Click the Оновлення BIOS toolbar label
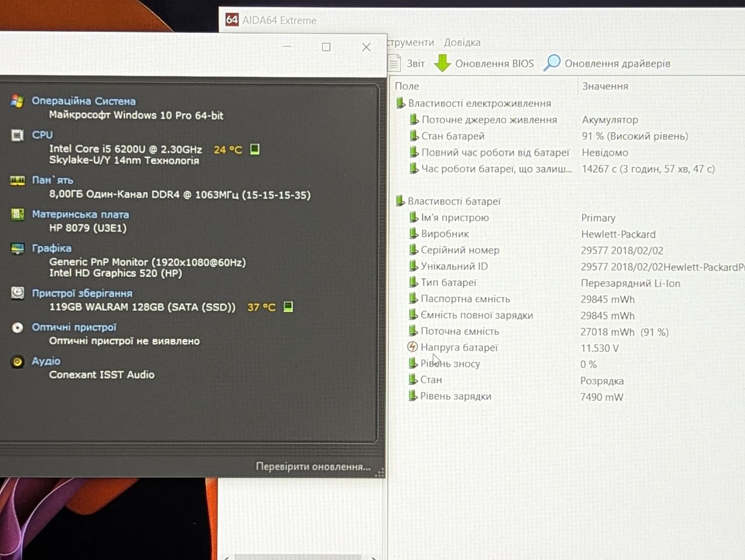The height and width of the screenshot is (560, 745). (494, 63)
